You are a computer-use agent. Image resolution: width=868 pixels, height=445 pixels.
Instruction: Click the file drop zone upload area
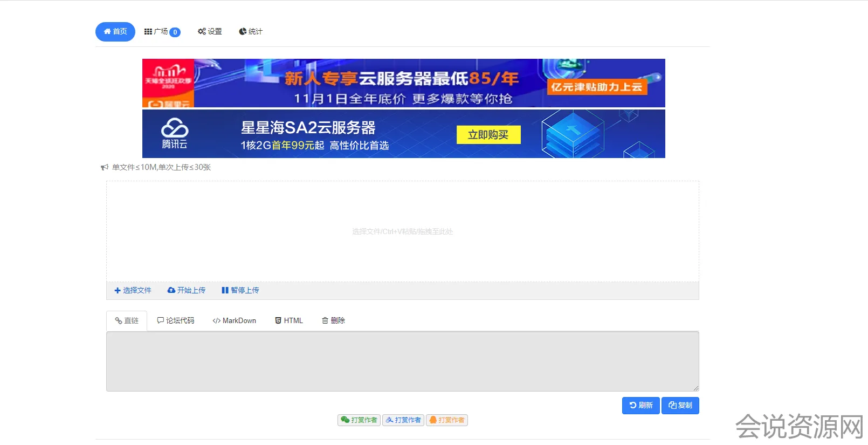[402, 231]
